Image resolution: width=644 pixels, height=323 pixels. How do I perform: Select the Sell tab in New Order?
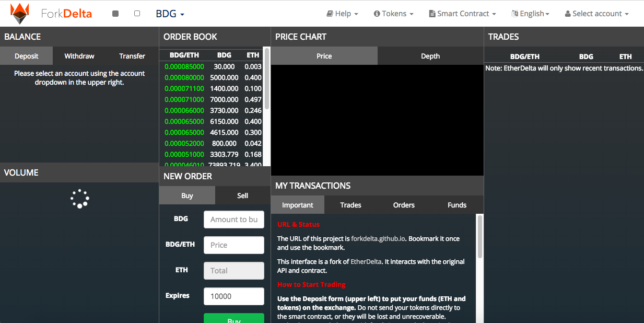point(242,195)
